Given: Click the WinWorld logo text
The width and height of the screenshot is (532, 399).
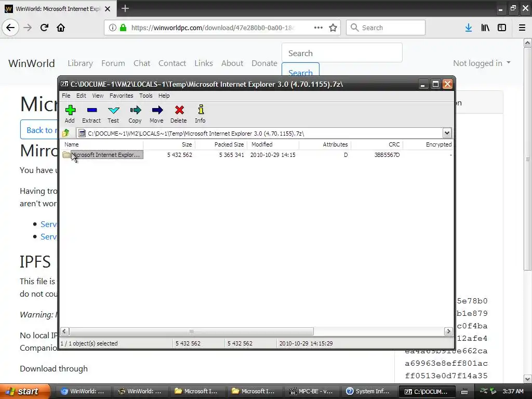Looking at the screenshot, I should [32, 63].
